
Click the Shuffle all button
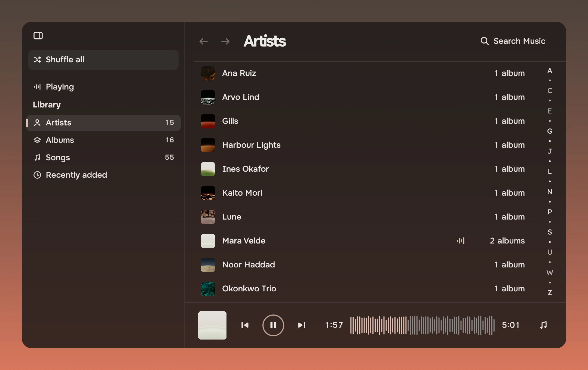click(x=103, y=60)
